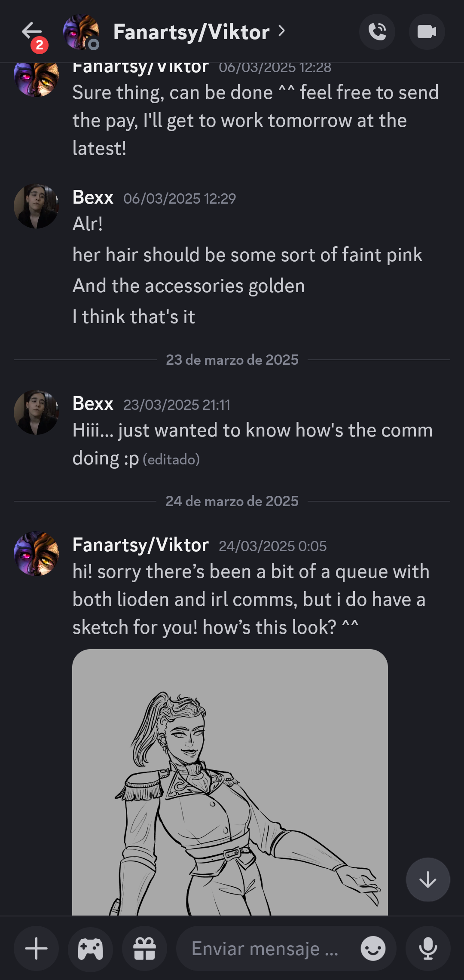Open Fanartsy/Viktor title in header

(191, 32)
